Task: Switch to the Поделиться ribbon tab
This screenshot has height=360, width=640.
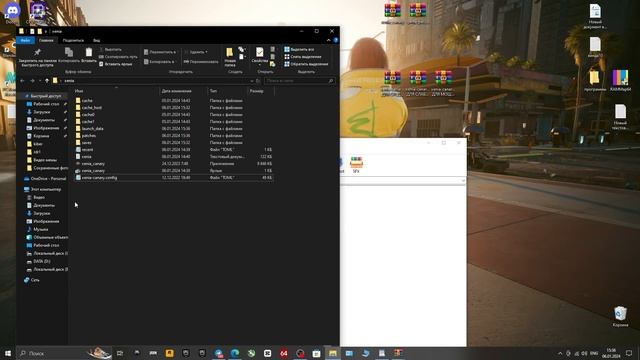Action: [73, 40]
